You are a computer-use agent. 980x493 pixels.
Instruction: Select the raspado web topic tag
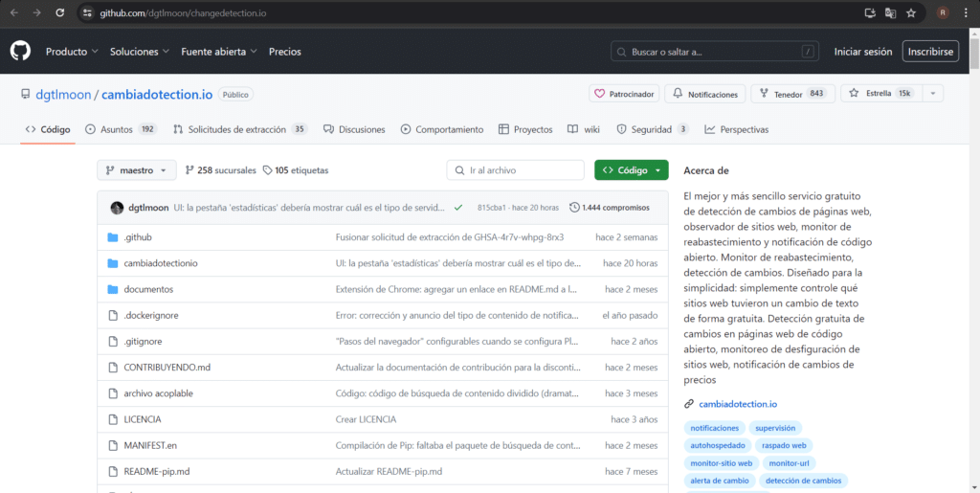tap(784, 445)
